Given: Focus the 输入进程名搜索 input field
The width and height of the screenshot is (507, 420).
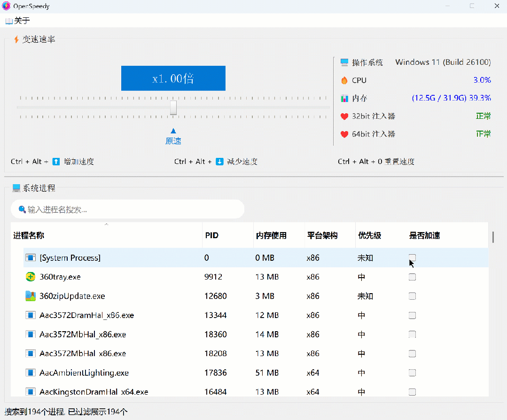Looking at the screenshot, I should tap(127, 209).
